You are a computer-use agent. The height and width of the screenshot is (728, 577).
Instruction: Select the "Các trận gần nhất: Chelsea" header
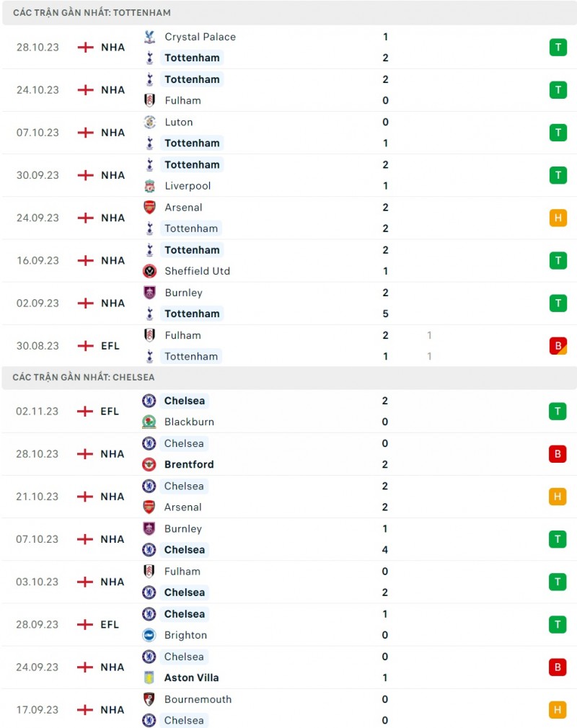click(x=84, y=377)
